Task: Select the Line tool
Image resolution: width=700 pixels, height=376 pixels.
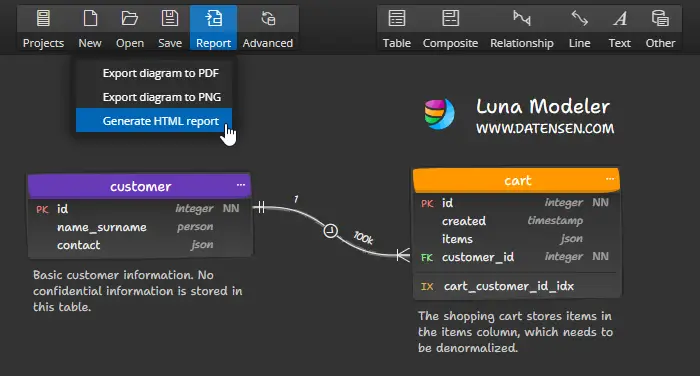Action: (579, 28)
